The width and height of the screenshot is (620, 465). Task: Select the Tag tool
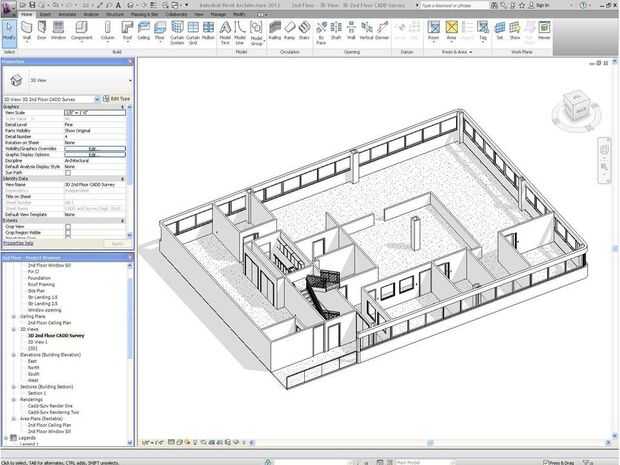pyautogui.click(x=483, y=31)
